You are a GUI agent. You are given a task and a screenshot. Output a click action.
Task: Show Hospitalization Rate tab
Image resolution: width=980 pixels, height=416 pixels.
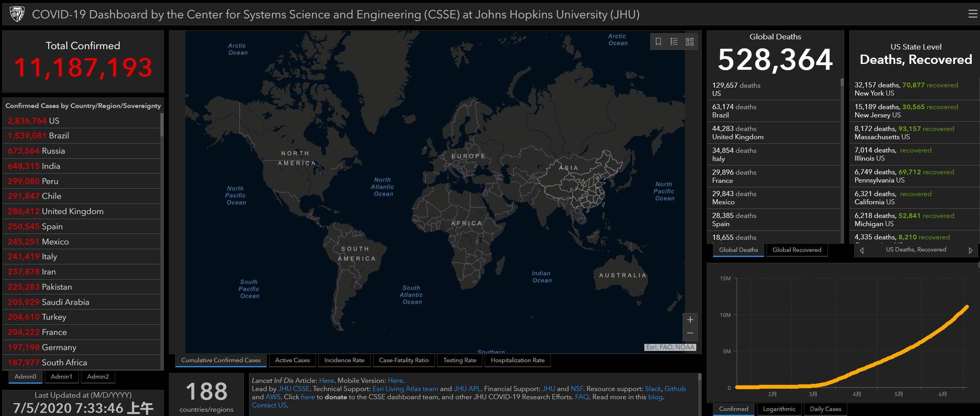[518, 360]
